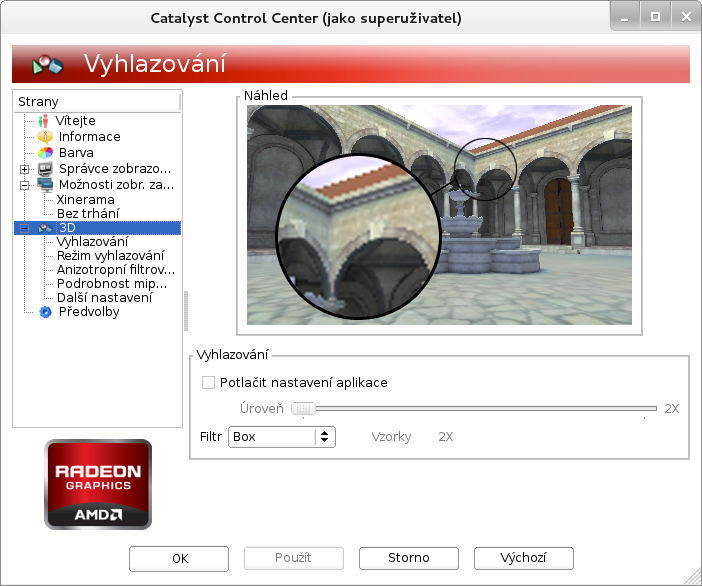This screenshot has width=702, height=586.
Task: Click the Předvolby gear icon
Action: (45, 312)
